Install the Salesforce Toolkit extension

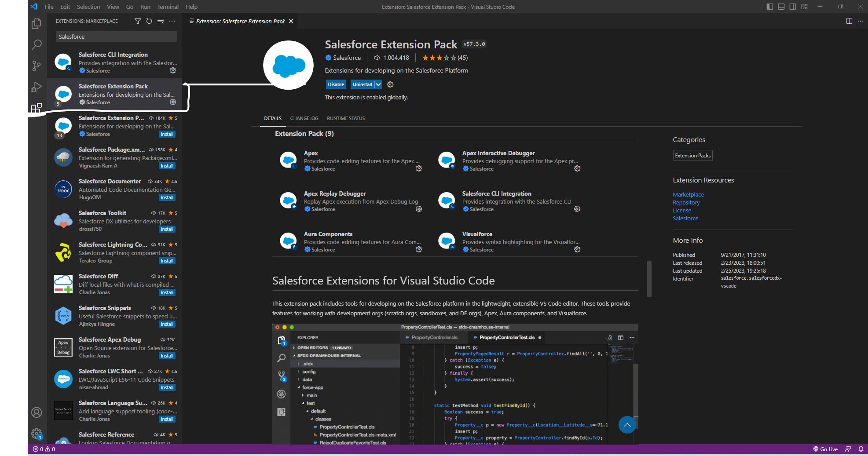167,229
